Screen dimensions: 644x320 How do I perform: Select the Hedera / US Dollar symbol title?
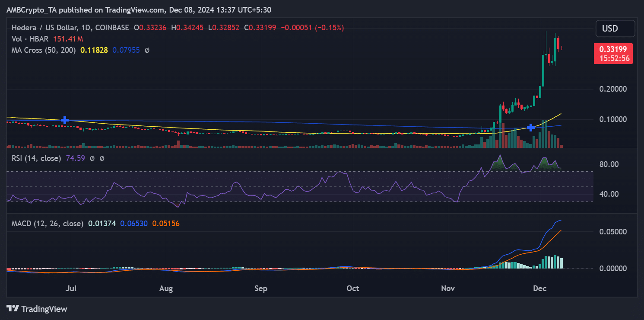[x=70, y=28]
